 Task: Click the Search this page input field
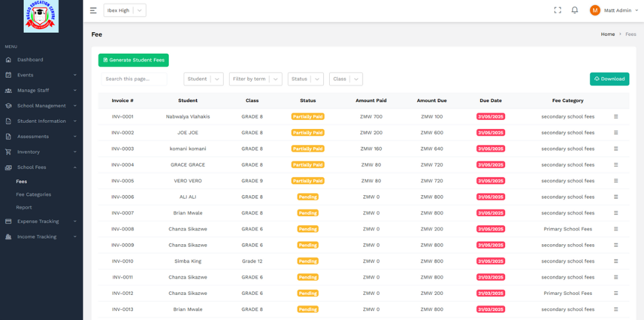click(134, 79)
